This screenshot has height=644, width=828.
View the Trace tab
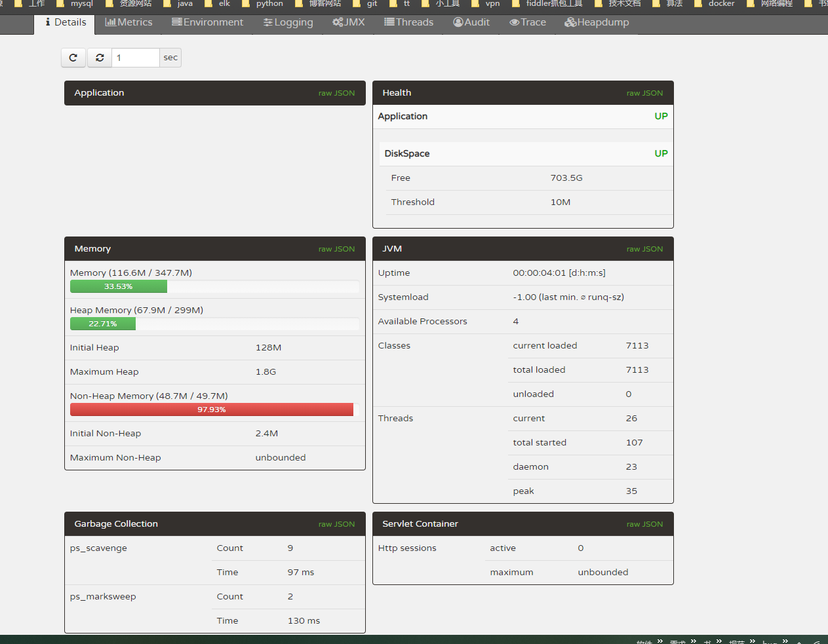click(x=528, y=22)
